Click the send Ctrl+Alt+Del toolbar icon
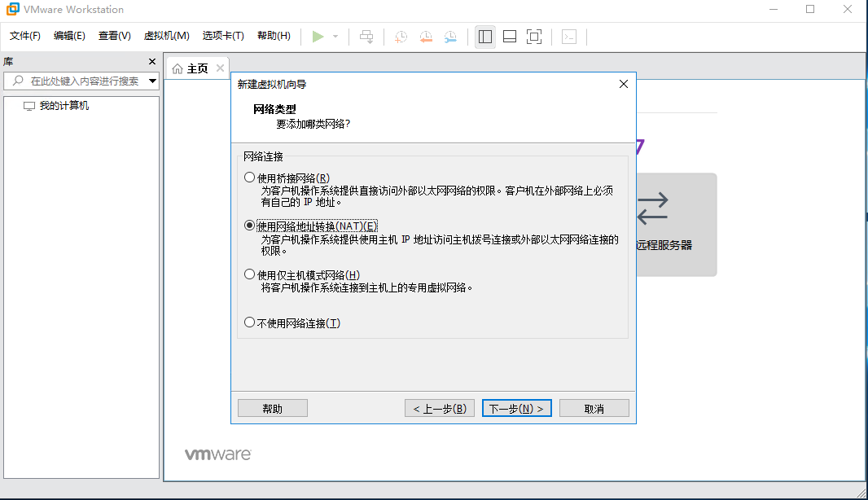The width and height of the screenshot is (868, 500). click(x=366, y=37)
